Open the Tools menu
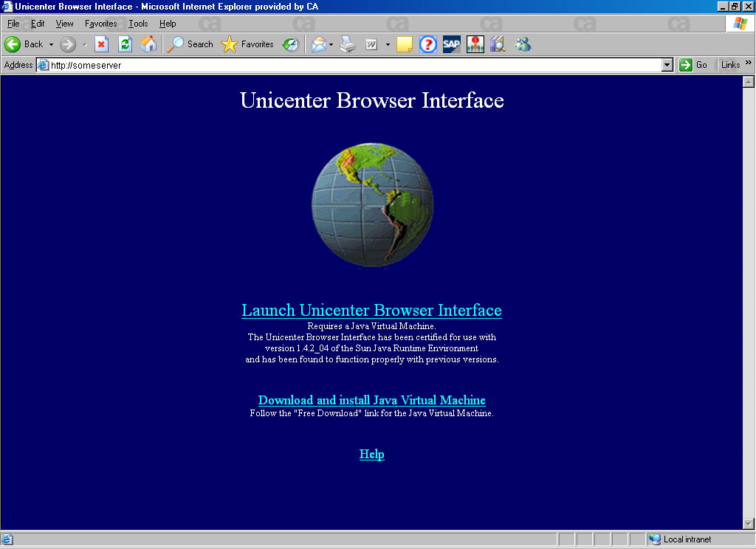The image size is (756, 549). pyautogui.click(x=138, y=24)
